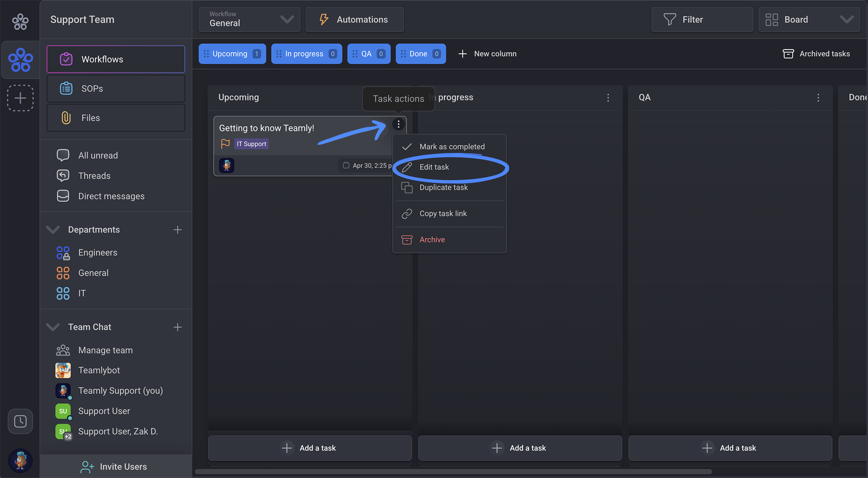Screen dimensions: 868x478
Task: Open QA column options menu
Action: point(818,98)
